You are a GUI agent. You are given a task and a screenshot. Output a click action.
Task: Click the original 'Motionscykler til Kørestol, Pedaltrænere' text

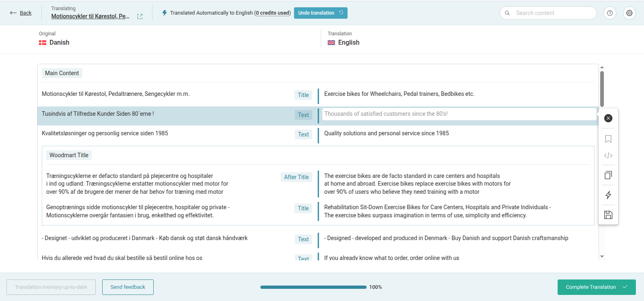click(x=116, y=94)
